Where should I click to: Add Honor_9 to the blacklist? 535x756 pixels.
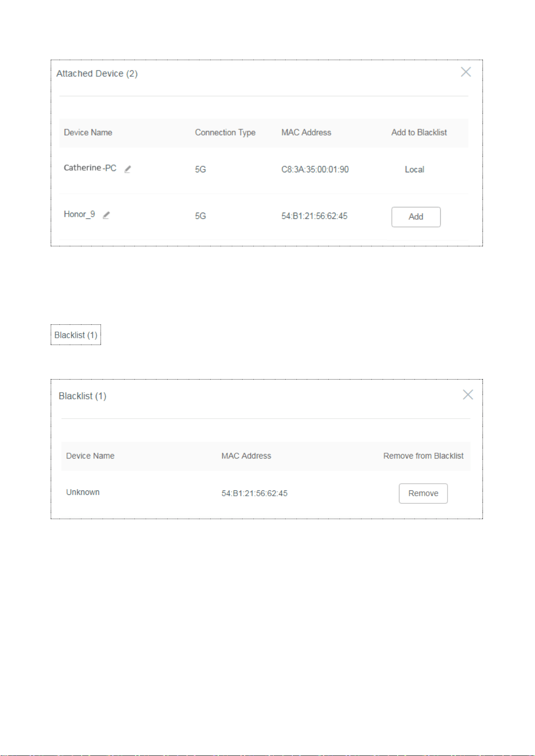coord(416,217)
